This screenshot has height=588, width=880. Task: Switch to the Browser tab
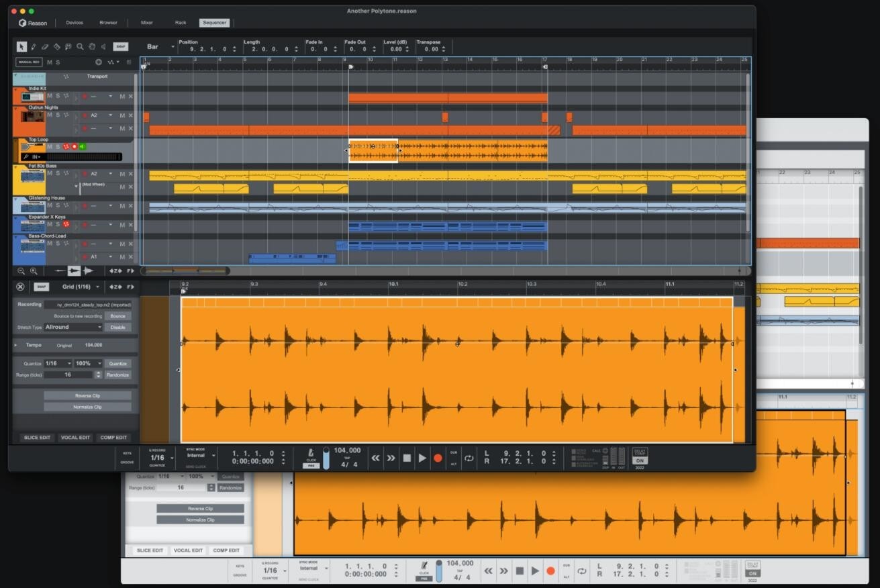[109, 23]
